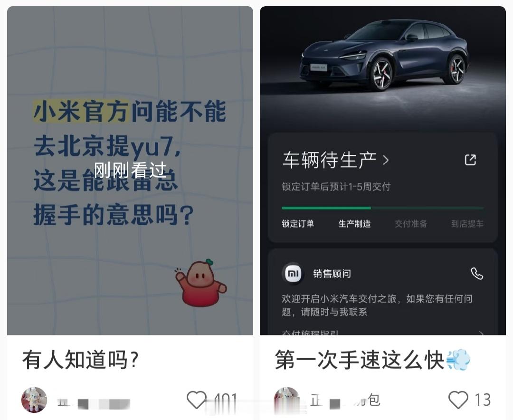This screenshot has width=513, height=420.
Task: Open the post titled 有人知道吗？
Action: [80, 360]
